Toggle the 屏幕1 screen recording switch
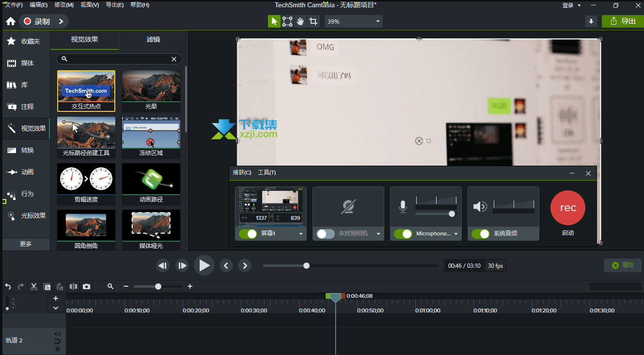The width and height of the screenshot is (644, 355). point(248,234)
